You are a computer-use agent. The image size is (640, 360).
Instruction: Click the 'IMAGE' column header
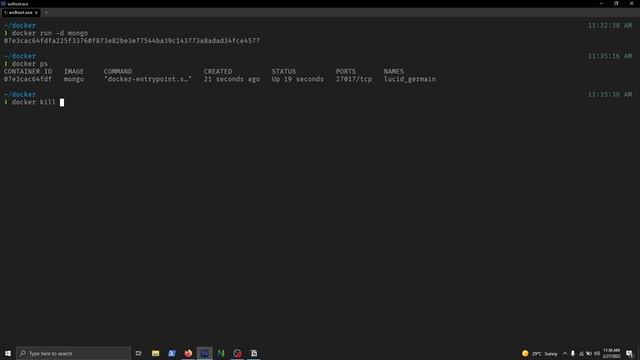(74, 71)
